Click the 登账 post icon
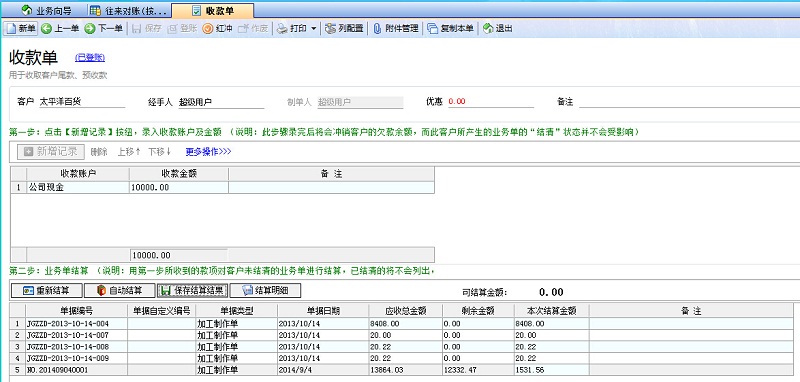Viewport: 800px width, 382px height. click(172, 29)
